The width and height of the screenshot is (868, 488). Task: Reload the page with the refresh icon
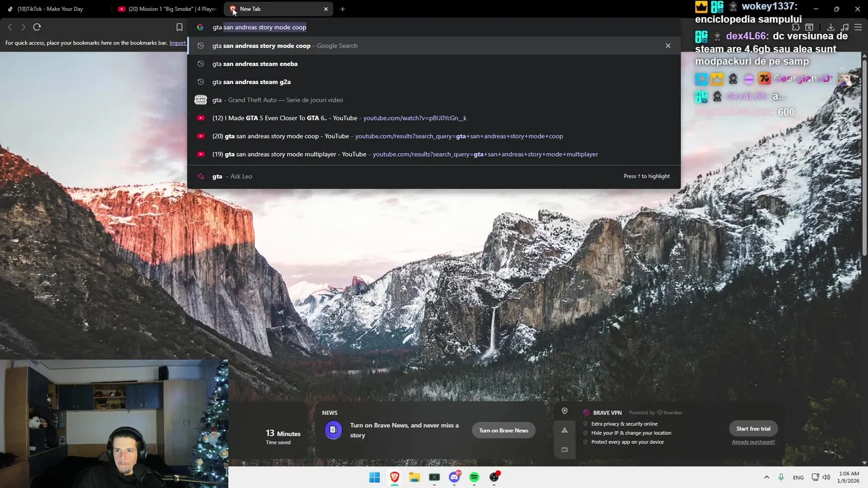[x=37, y=27]
